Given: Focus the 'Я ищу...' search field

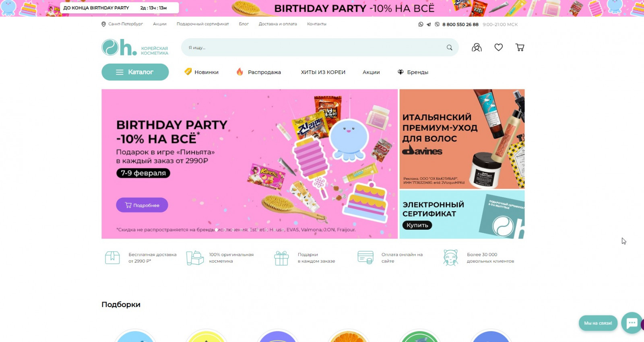Looking at the screenshot, I should (x=314, y=47).
